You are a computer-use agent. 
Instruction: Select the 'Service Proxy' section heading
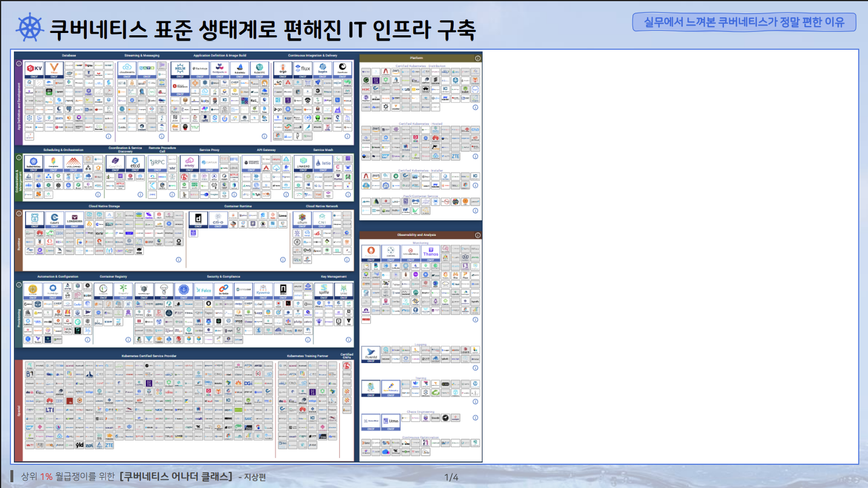click(209, 150)
